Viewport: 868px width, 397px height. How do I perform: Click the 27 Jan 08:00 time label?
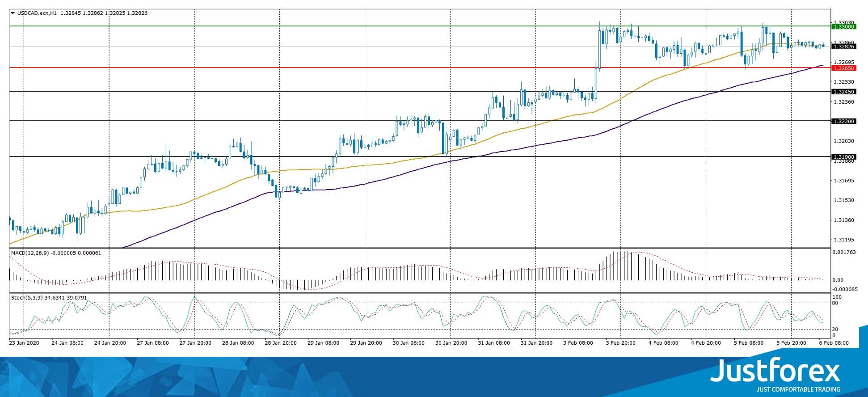pos(153,343)
